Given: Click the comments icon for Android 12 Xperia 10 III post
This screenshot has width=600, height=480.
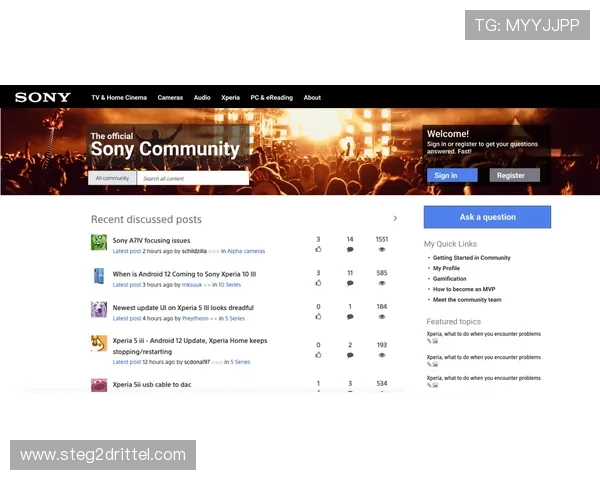Looking at the screenshot, I should click(x=350, y=284).
